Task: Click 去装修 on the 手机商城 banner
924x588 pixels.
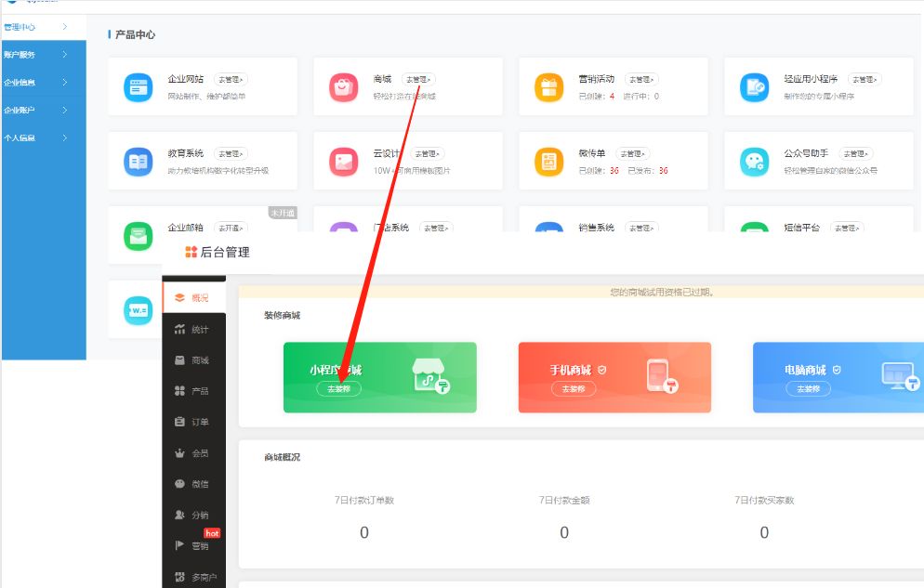Action: 574,388
